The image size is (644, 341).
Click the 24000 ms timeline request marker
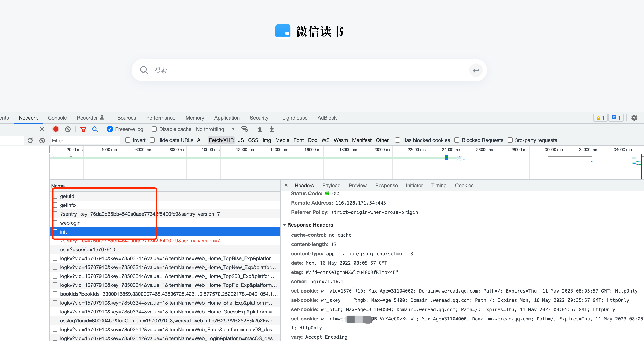pyautogui.click(x=446, y=158)
